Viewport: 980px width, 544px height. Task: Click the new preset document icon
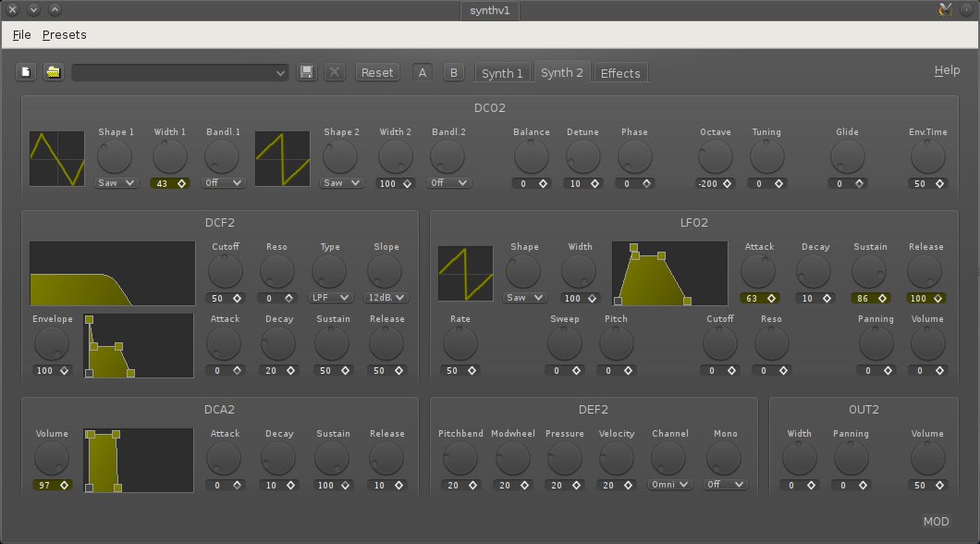(27, 72)
